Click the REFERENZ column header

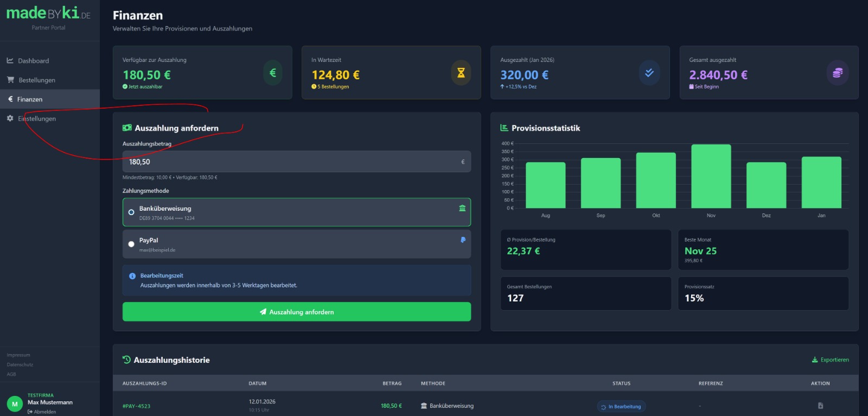(x=711, y=383)
